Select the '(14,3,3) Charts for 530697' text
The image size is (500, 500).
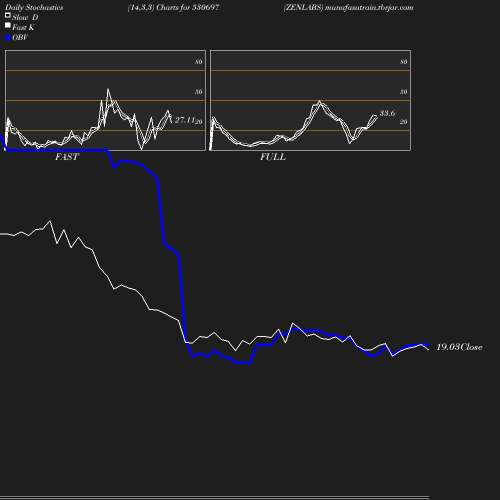[x=173, y=7]
